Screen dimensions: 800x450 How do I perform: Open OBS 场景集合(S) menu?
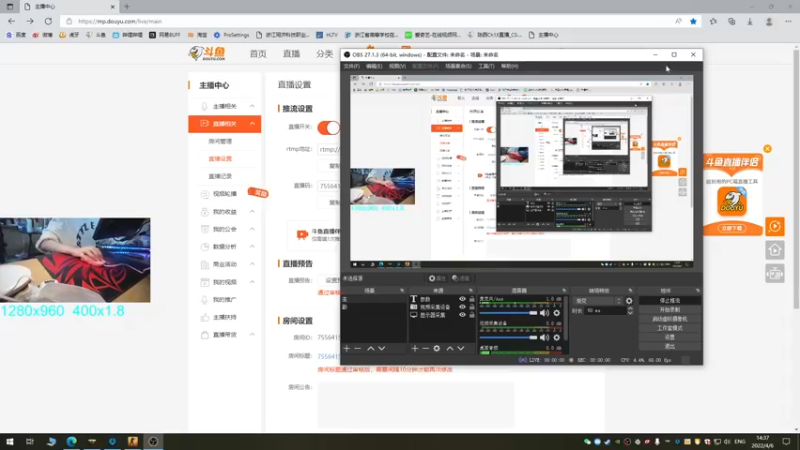(458, 66)
